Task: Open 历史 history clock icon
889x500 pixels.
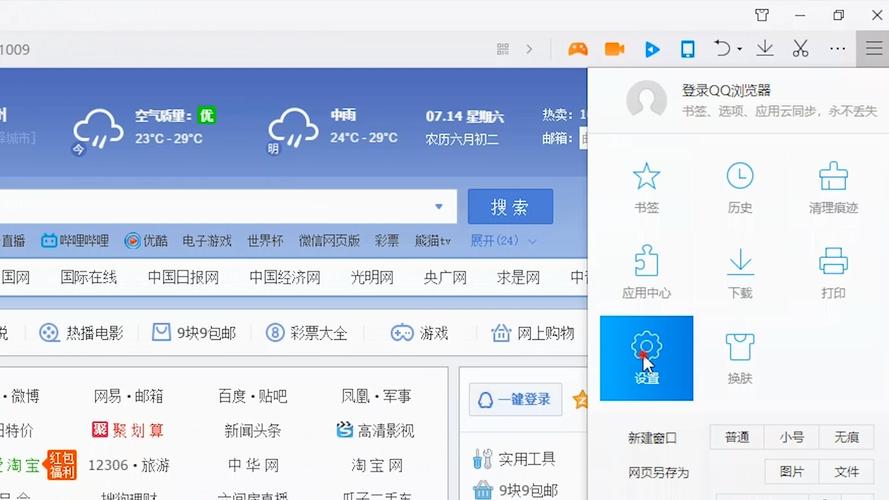Action: tap(740, 176)
